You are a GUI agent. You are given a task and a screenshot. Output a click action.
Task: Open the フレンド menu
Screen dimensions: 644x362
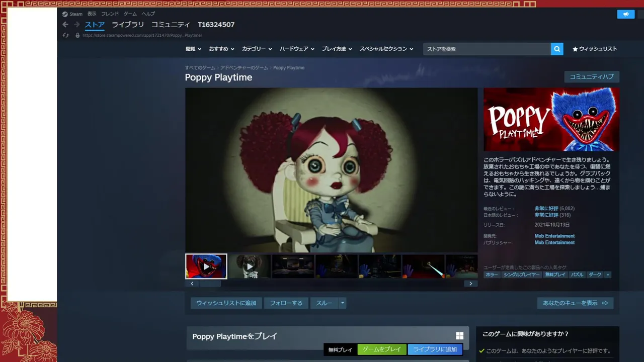coord(110,14)
